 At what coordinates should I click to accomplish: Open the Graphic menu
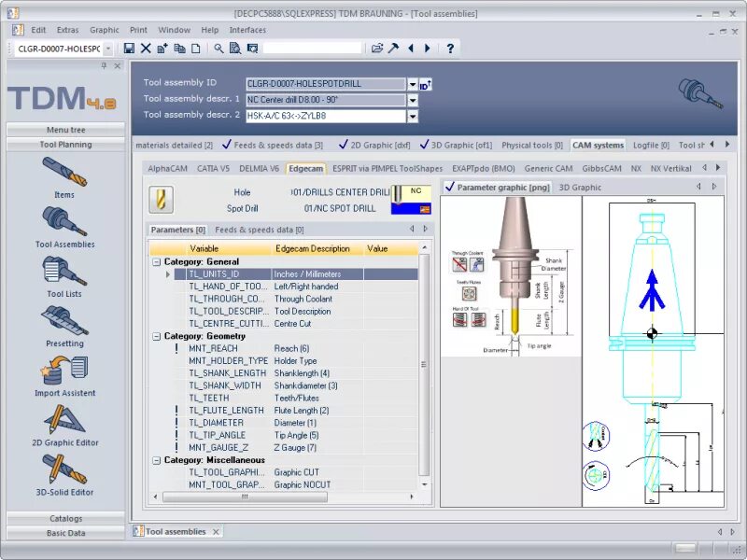[x=105, y=30]
